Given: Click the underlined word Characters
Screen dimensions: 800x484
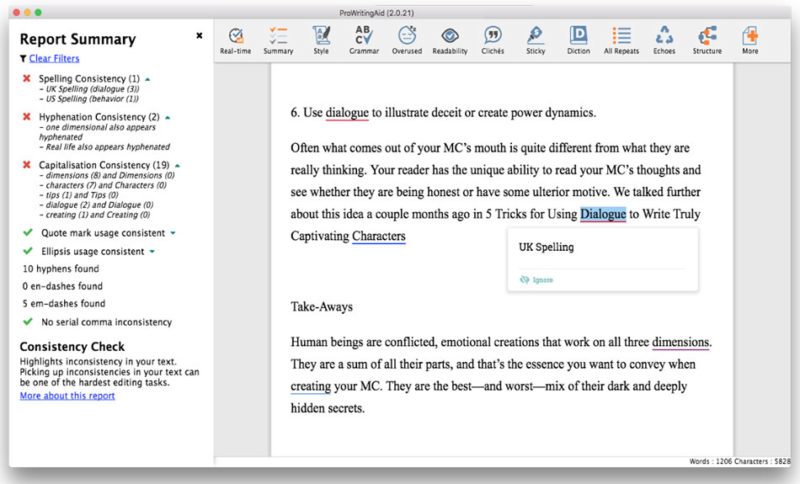Looking at the screenshot, I should (x=378, y=236).
